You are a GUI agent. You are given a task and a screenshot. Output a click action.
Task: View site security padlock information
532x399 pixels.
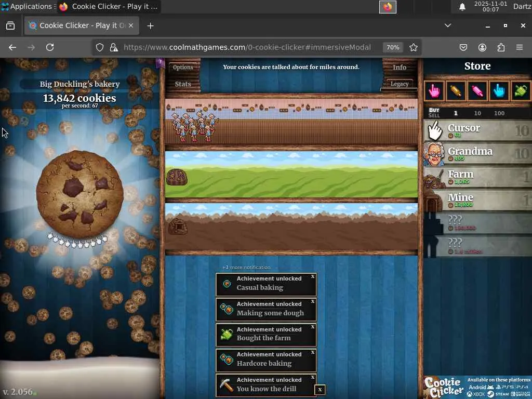pyautogui.click(x=114, y=47)
